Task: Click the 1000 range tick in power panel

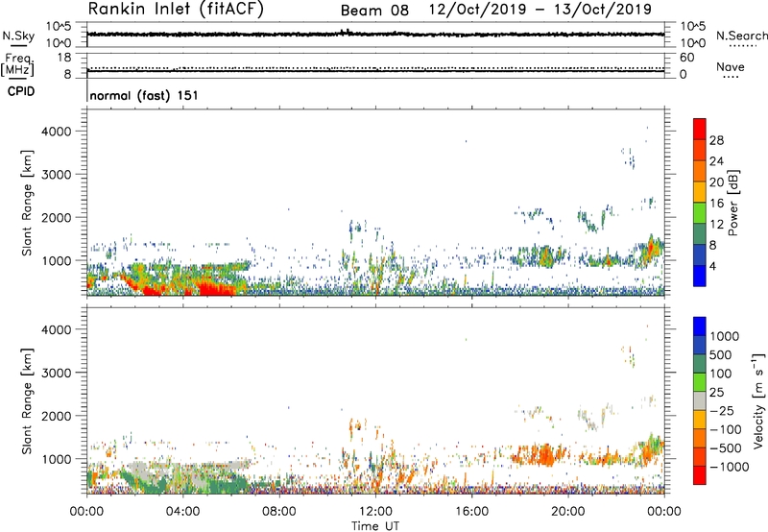Action: coord(56,260)
